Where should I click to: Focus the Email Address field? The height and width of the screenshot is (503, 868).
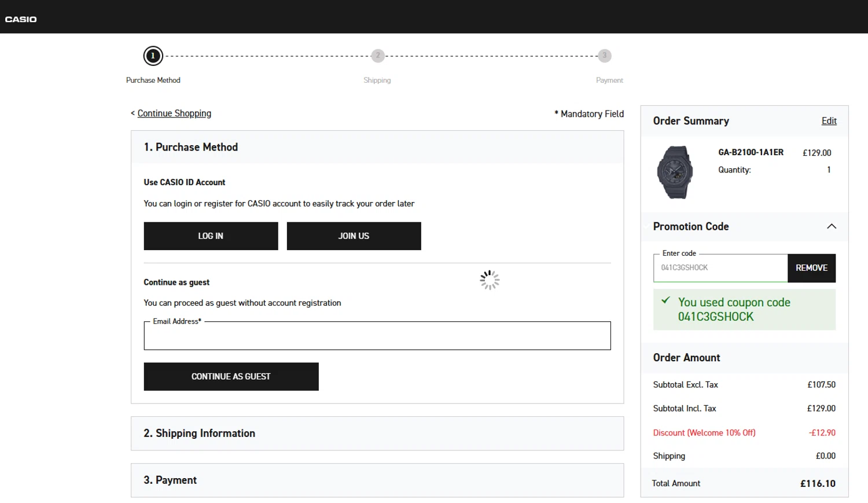(377, 336)
